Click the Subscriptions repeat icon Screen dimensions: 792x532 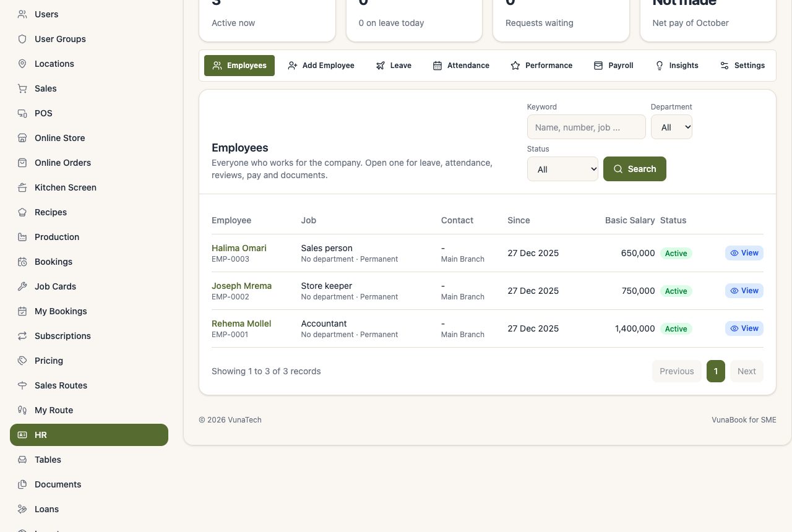(22, 336)
